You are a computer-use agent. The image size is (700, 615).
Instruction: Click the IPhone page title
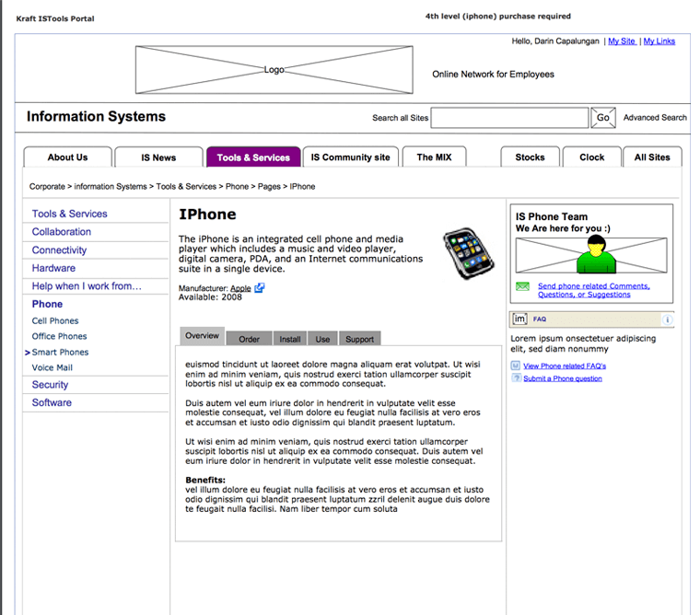(207, 215)
